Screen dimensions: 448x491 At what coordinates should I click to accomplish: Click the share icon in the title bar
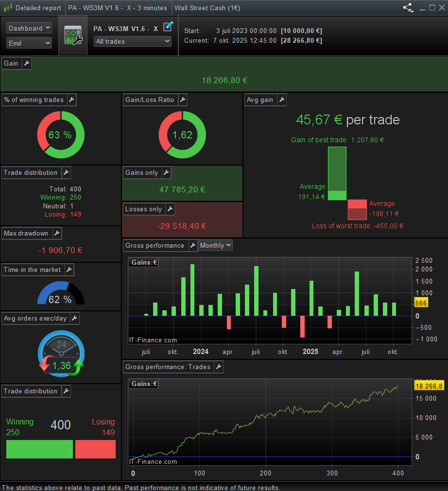408,8
